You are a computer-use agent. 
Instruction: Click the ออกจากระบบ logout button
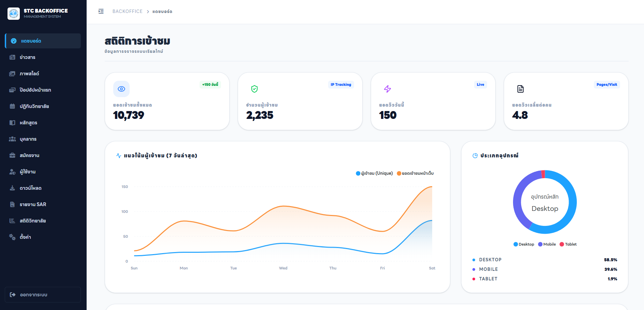pos(43,295)
